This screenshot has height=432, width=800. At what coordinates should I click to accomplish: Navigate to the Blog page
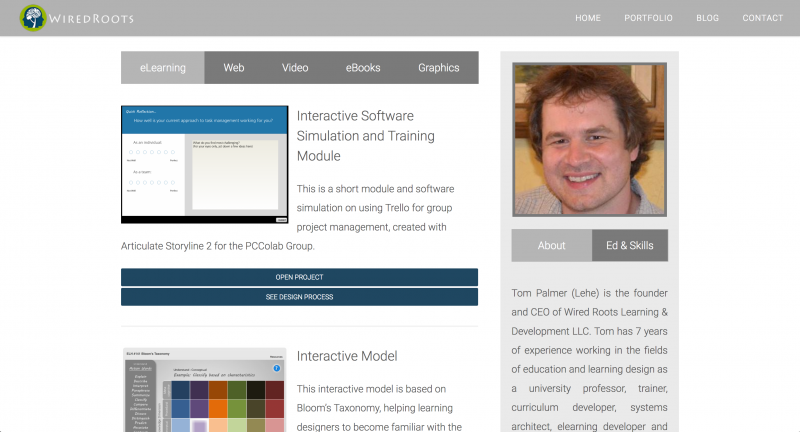(707, 18)
